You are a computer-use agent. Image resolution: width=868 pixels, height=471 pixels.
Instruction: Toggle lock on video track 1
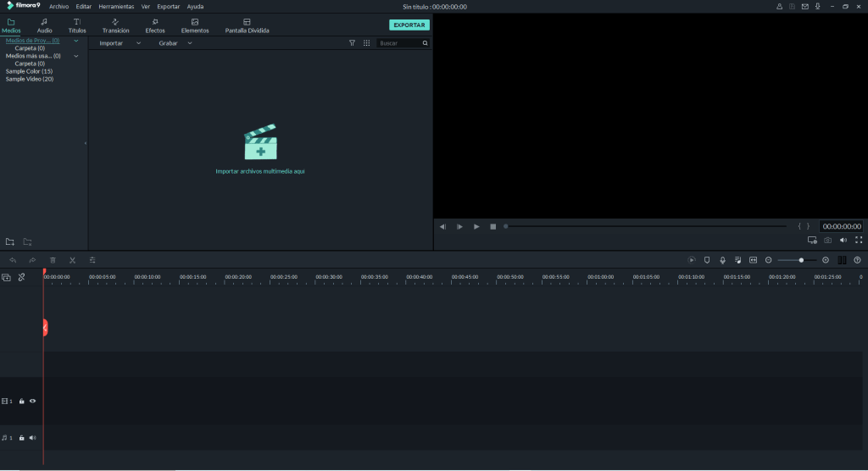click(22, 401)
